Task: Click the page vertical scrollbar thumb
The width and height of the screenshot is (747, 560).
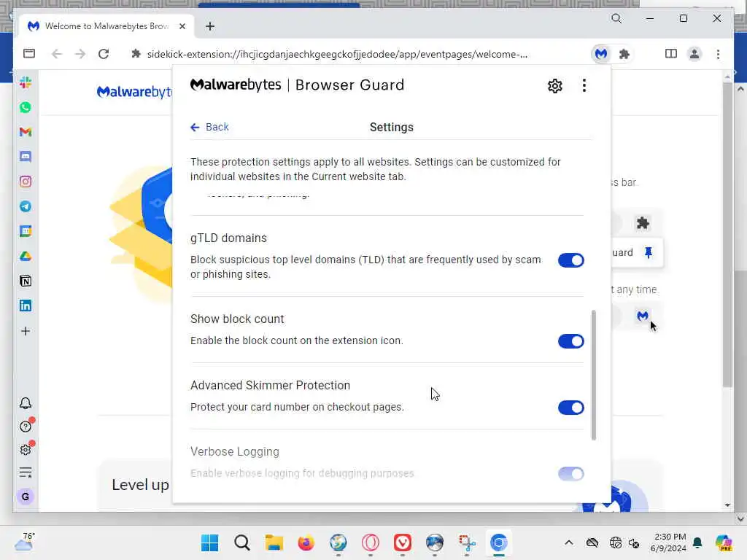Action: coord(727,235)
